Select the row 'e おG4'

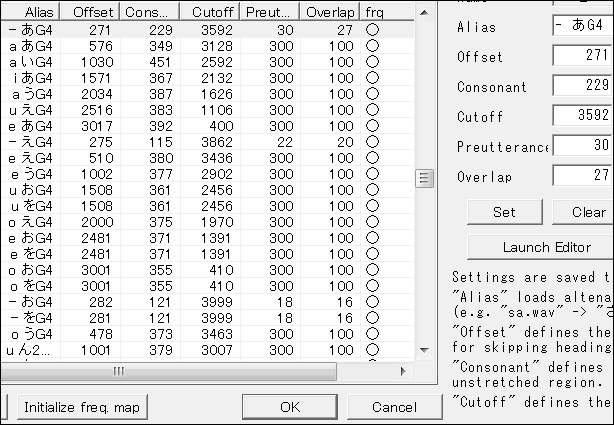207,238
